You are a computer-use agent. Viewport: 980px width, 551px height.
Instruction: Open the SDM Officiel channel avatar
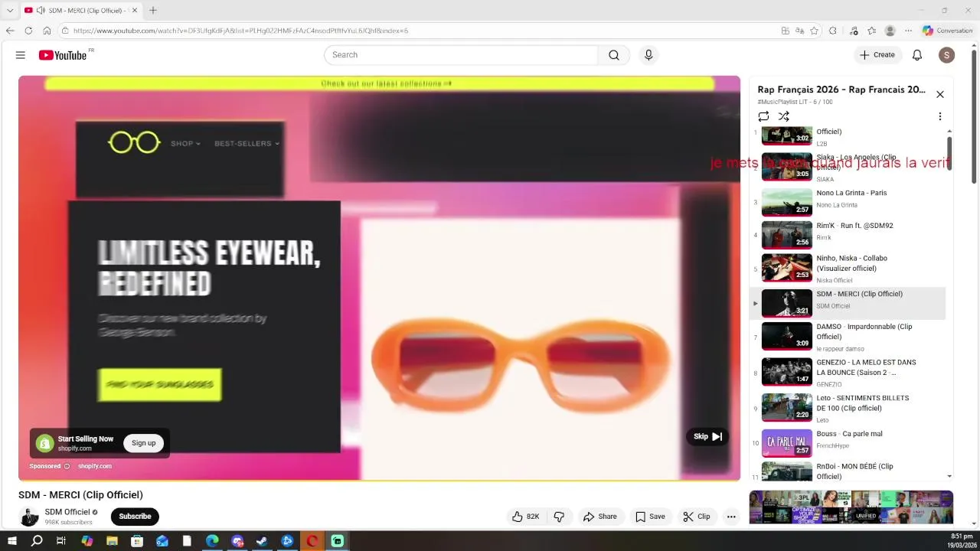pyautogui.click(x=28, y=517)
